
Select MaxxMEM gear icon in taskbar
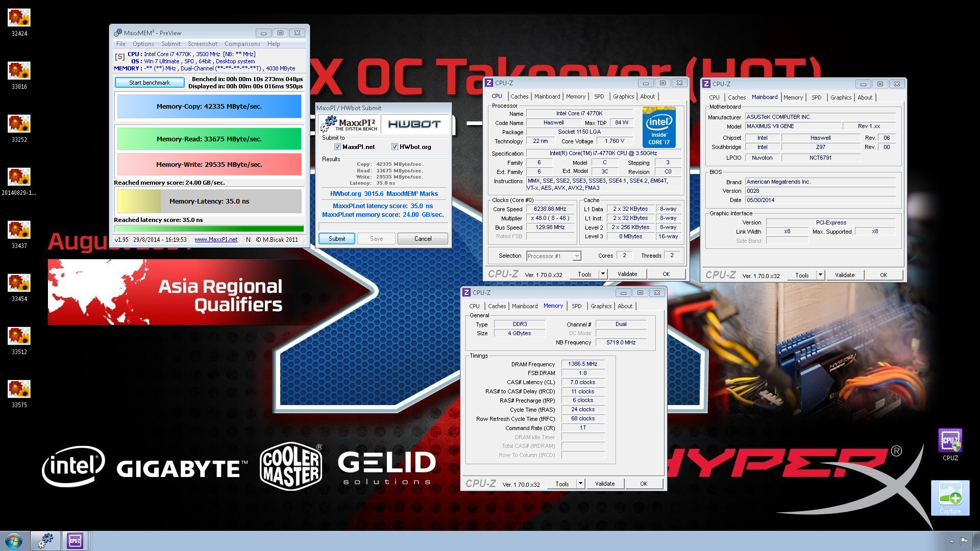point(45,541)
